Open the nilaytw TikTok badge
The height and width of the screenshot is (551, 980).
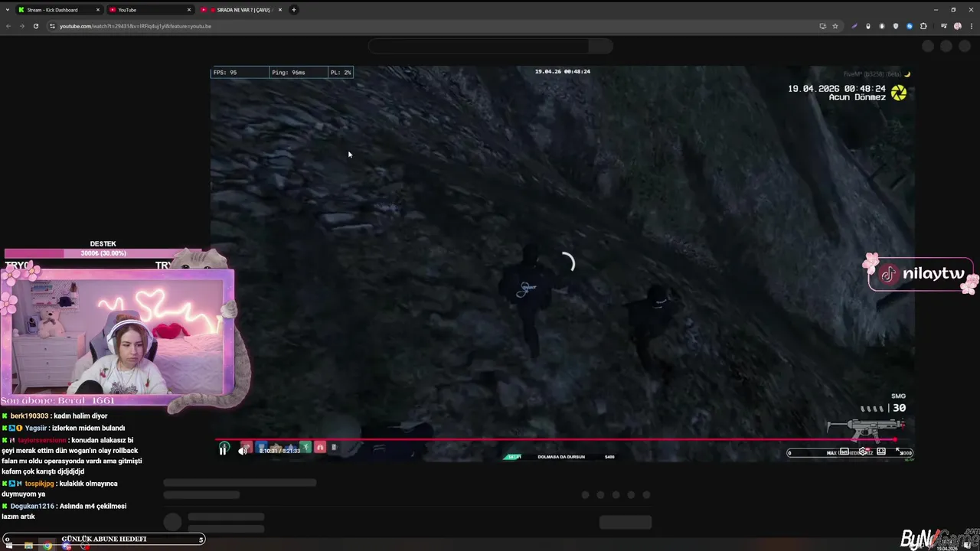[x=921, y=274]
